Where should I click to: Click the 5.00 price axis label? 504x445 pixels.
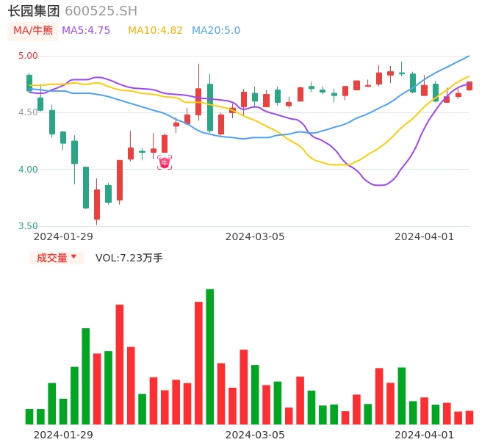[x=28, y=56]
